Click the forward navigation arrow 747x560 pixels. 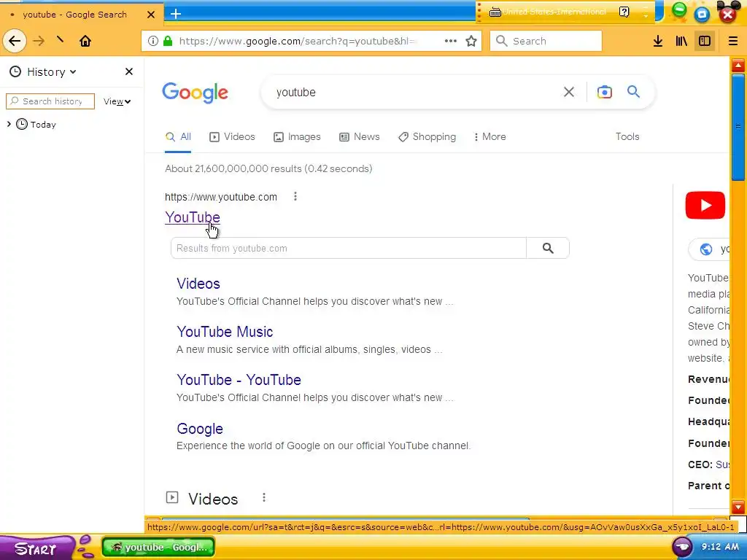[x=39, y=41]
